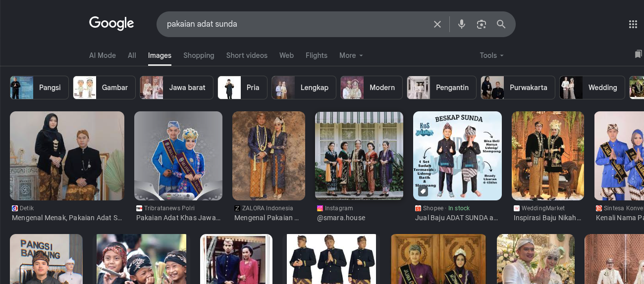Open saved items bookmark icon

click(638, 54)
